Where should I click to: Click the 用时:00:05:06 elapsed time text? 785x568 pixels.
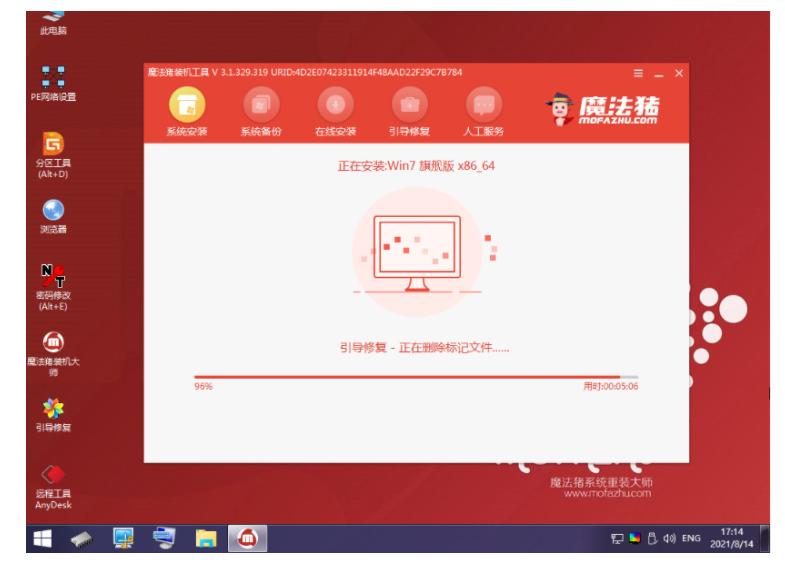(611, 386)
